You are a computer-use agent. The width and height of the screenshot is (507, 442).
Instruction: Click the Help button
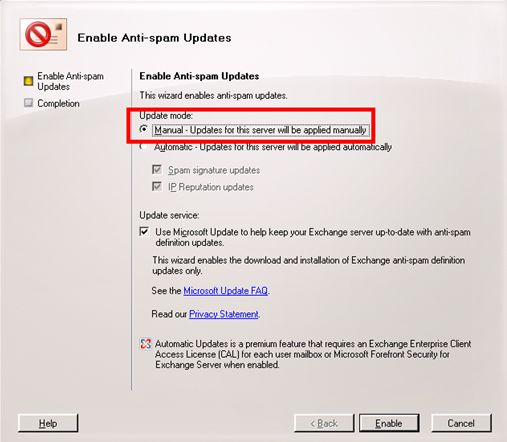click(48, 423)
